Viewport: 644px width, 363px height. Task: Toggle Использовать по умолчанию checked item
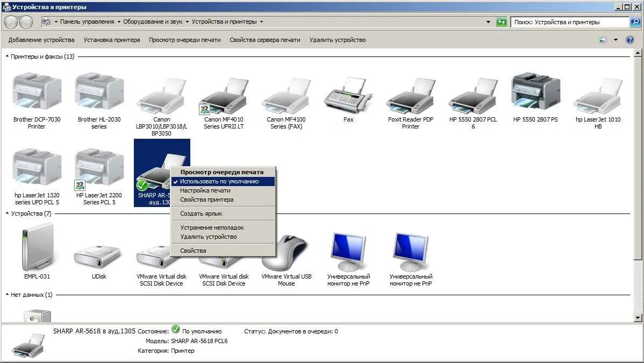pos(223,181)
